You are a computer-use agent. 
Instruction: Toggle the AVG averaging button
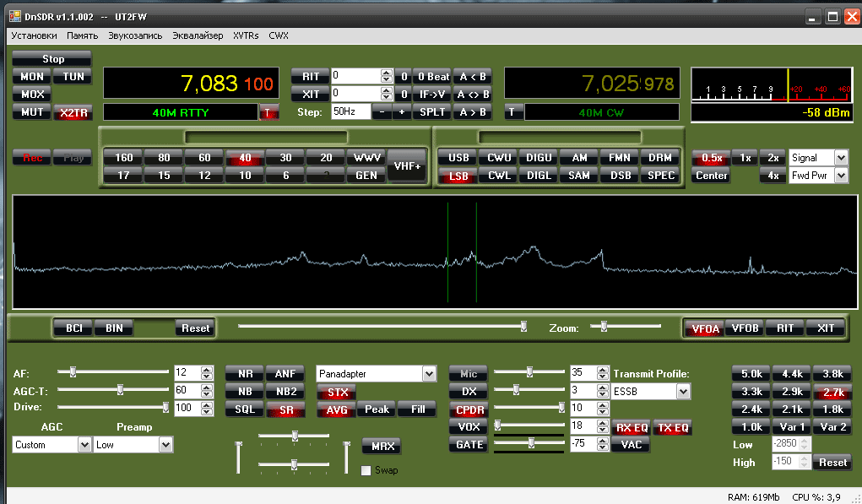point(336,409)
